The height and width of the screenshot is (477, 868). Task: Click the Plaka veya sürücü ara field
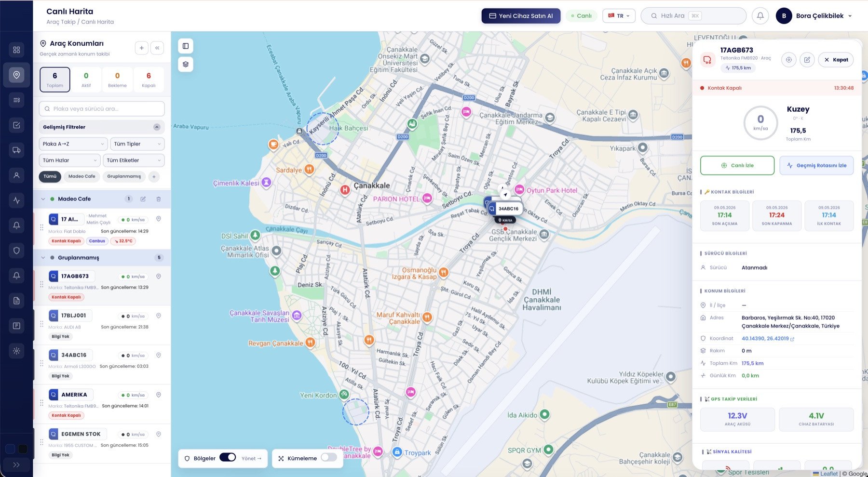(x=102, y=109)
